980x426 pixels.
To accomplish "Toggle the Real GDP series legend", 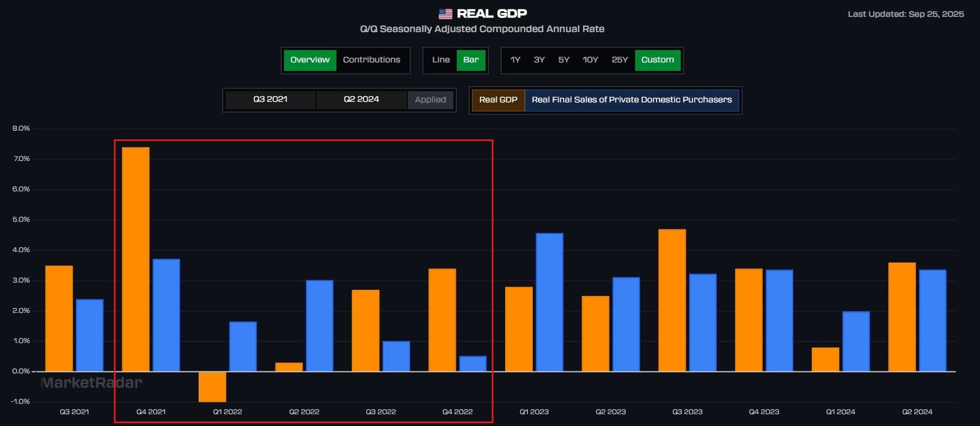I will click(x=498, y=100).
